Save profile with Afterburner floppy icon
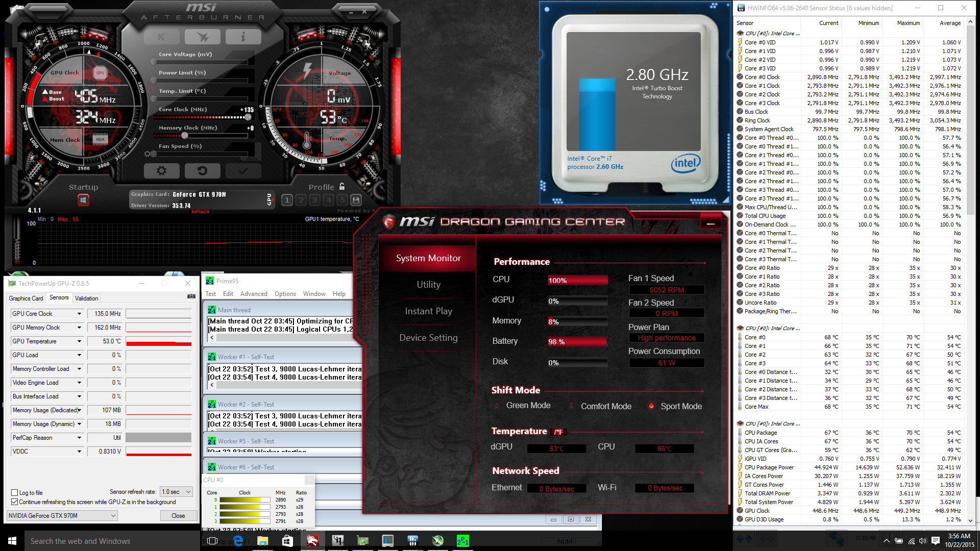 [x=356, y=200]
